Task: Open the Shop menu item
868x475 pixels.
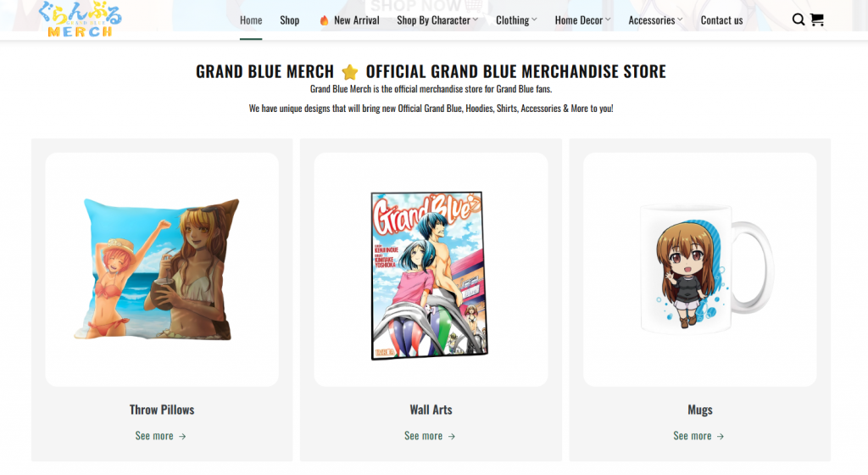Action: [290, 20]
